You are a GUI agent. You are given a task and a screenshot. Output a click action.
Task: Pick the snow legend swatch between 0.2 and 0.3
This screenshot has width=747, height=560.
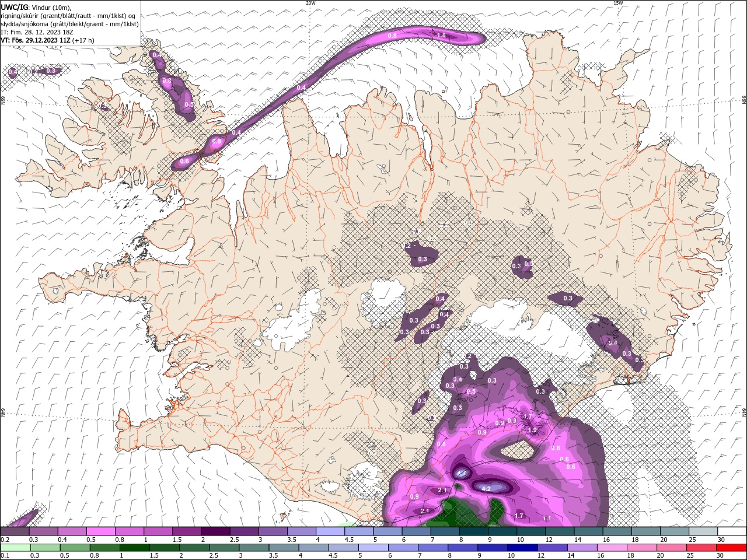coord(14,531)
